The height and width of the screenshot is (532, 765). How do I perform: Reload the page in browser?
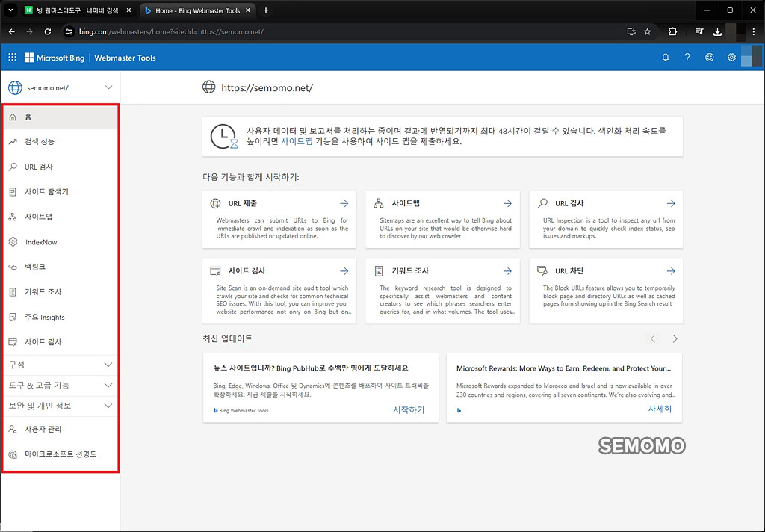[x=47, y=31]
